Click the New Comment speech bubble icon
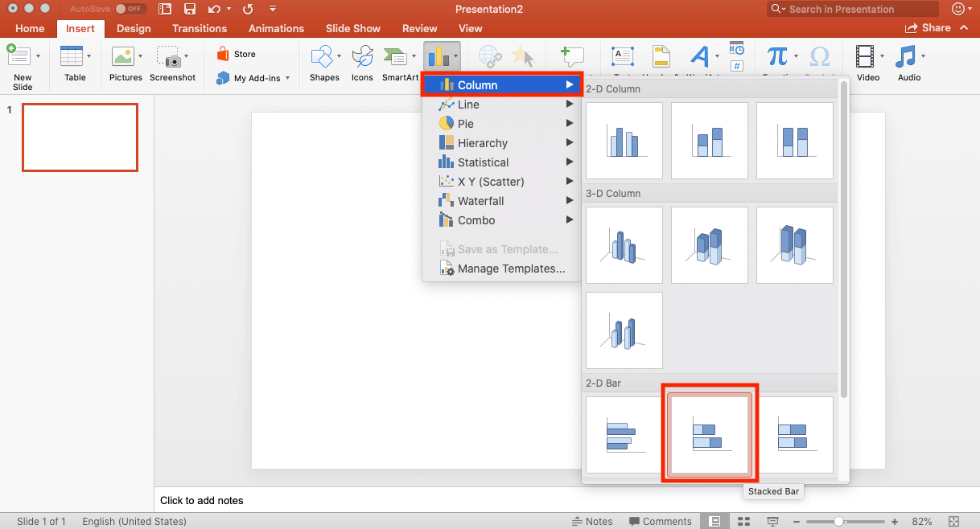This screenshot has height=529, width=980. click(572, 56)
